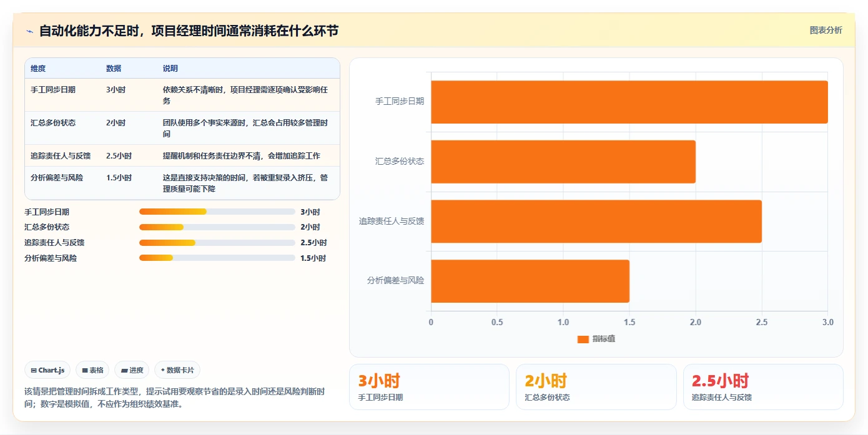Click the 1.5小时 value in table
This screenshot has width=868, height=435.
119,178
